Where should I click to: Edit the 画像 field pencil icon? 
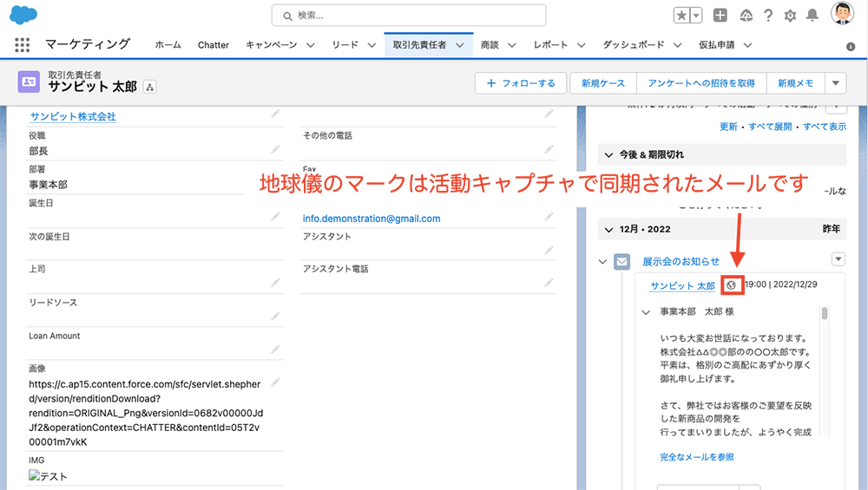tap(275, 382)
